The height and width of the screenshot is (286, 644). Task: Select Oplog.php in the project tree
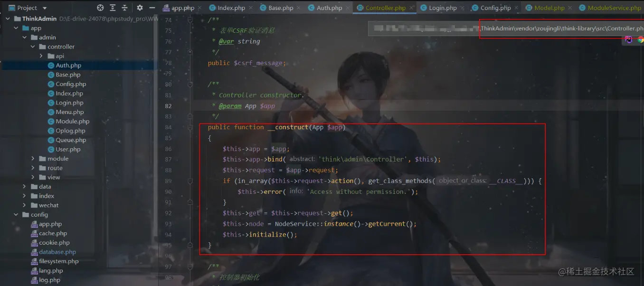point(70,131)
